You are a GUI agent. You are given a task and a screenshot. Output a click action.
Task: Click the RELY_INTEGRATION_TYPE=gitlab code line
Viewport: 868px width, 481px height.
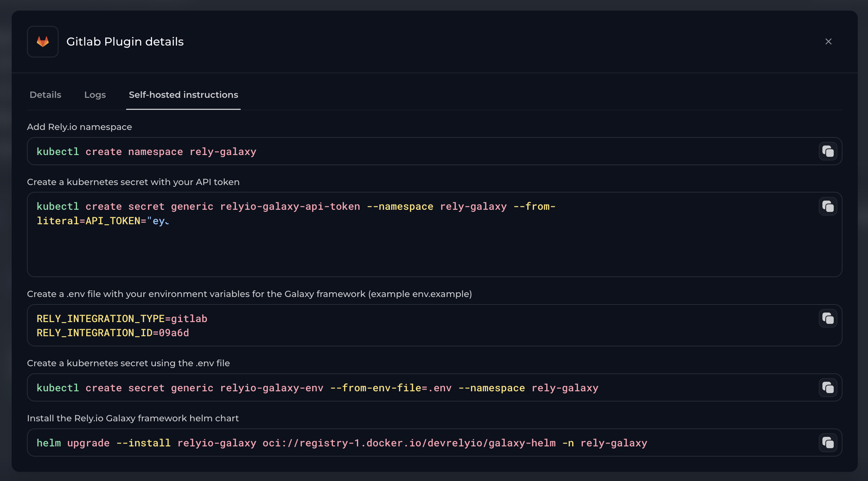[x=122, y=319]
